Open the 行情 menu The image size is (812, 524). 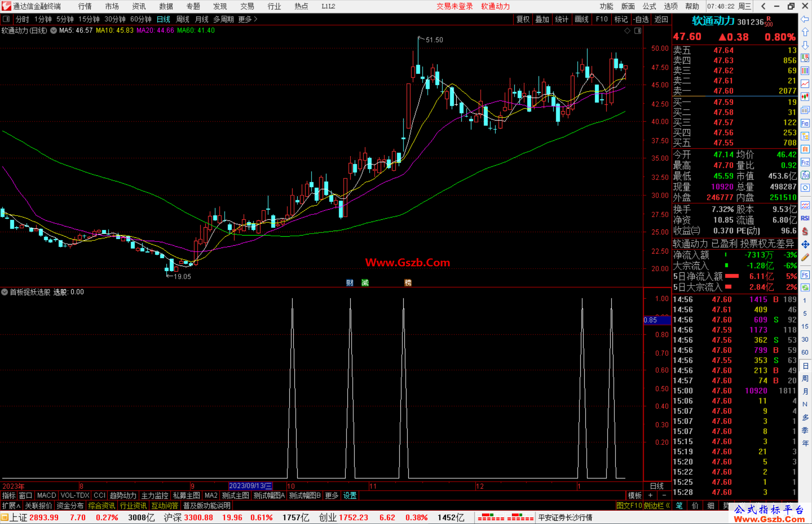(x=85, y=6)
